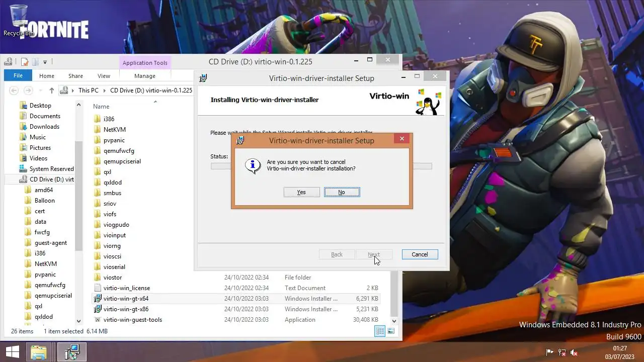Select the virtio-win_license text document
Image resolution: width=644 pixels, height=362 pixels.
127,288
